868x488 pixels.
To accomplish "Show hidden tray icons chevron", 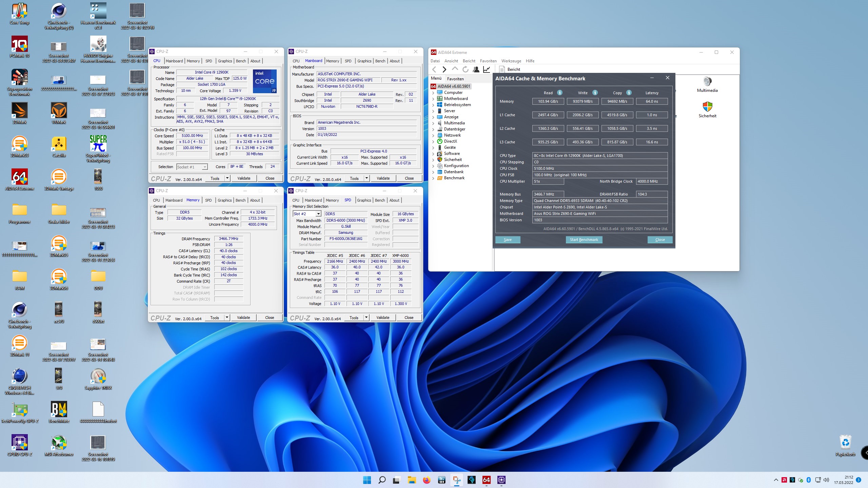I will click(776, 480).
